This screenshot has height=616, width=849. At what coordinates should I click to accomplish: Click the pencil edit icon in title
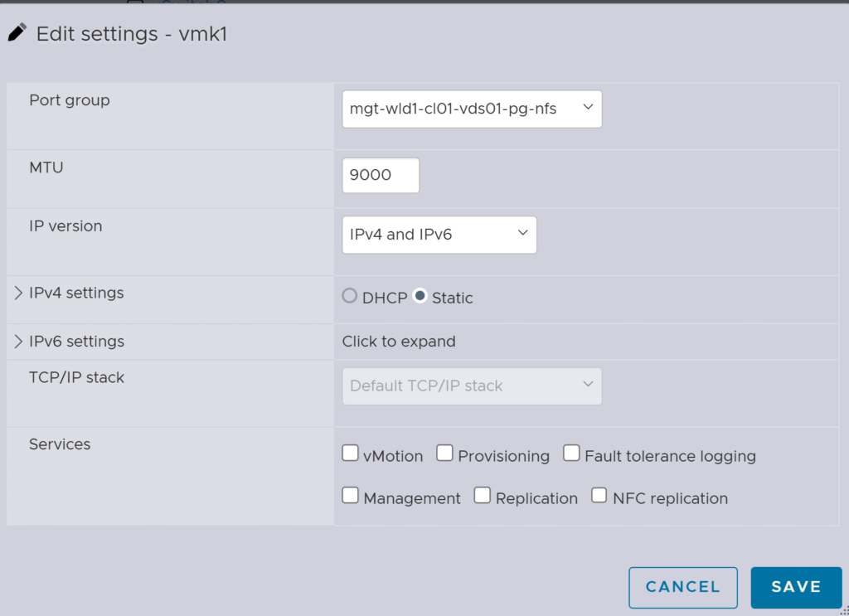pyautogui.click(x=17, y=33)
